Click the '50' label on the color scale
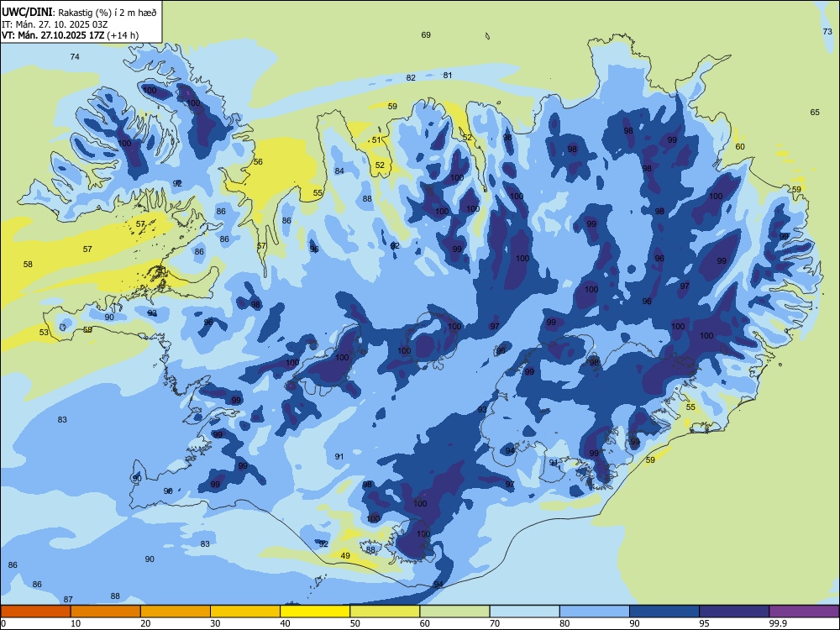The height and width of the screenshot is (630, 840). (x=354, y=623)
